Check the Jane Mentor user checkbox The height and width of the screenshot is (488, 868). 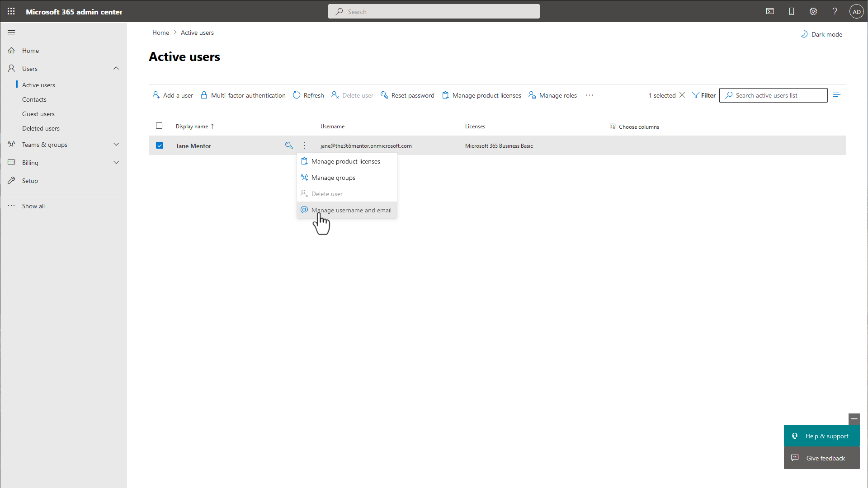(x=159, y=145)
